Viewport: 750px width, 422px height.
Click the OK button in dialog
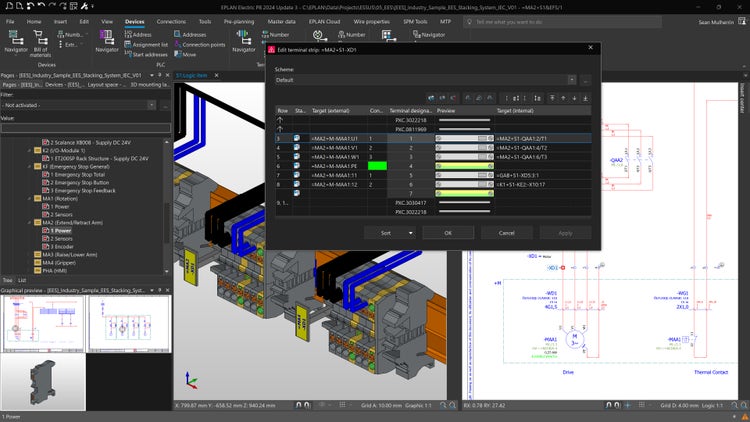coord(448,232)
